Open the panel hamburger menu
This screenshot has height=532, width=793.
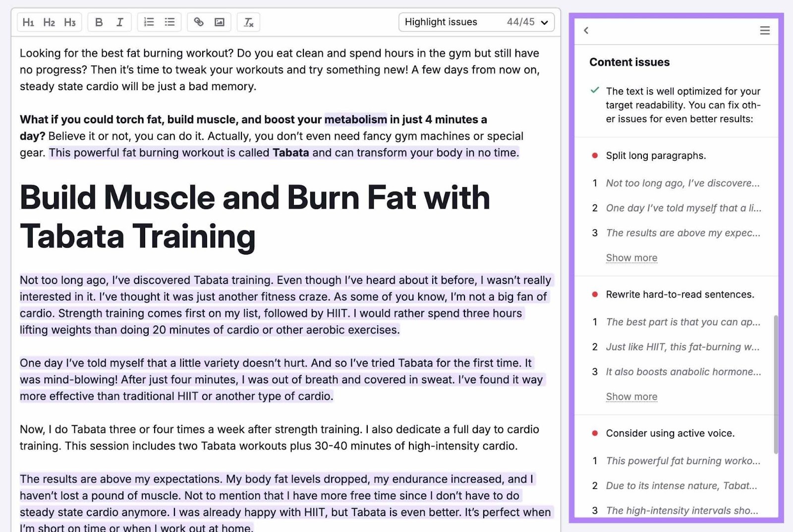pos(765,30)
